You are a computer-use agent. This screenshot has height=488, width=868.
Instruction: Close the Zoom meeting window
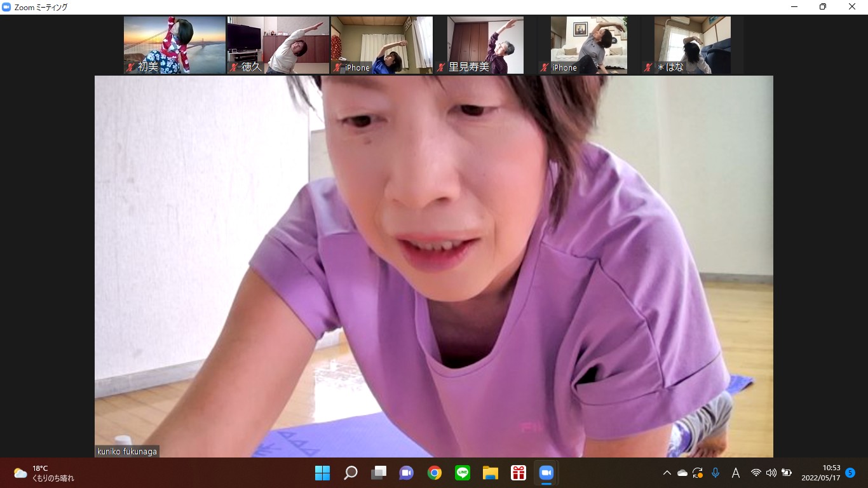[852, 7]
